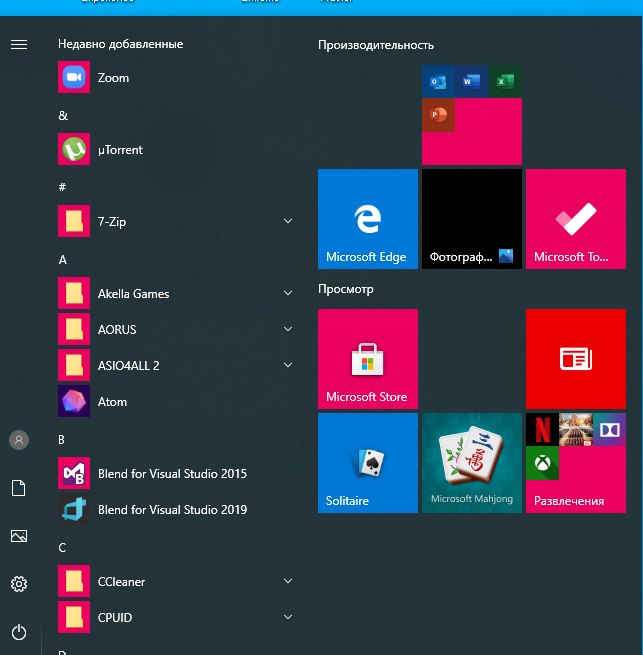Open the Documents sidebar icon
643x655 pixels.
coord(19,488)
